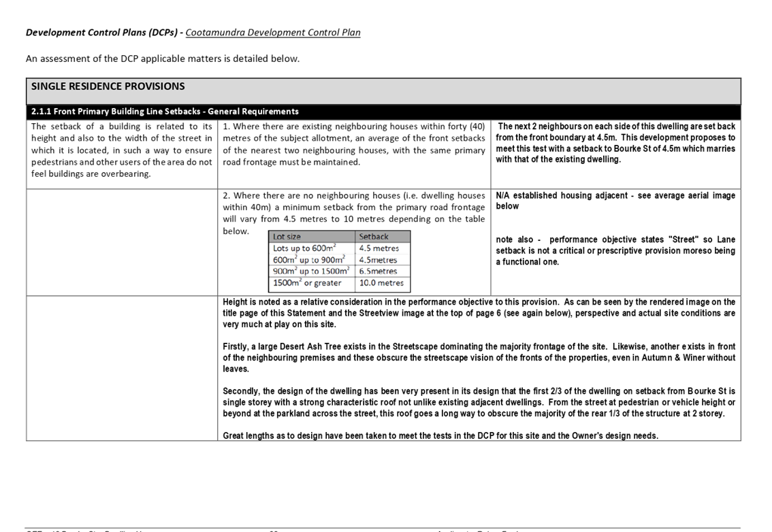Click the "900m² up to 1500m²" cell

tap(312, 271)
